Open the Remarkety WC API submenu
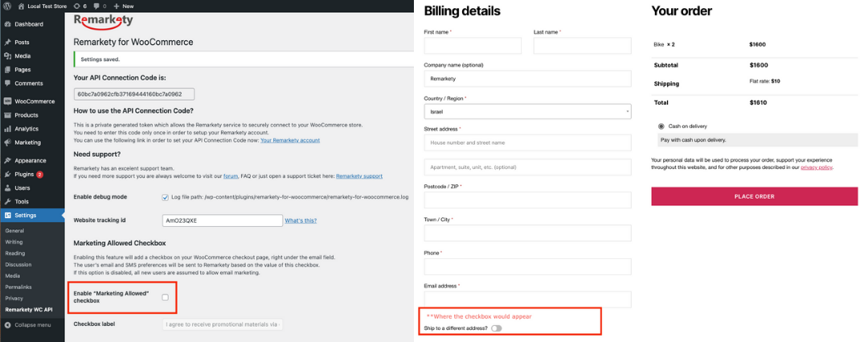Viewport: 868px width, 342px height. (29, 309)
